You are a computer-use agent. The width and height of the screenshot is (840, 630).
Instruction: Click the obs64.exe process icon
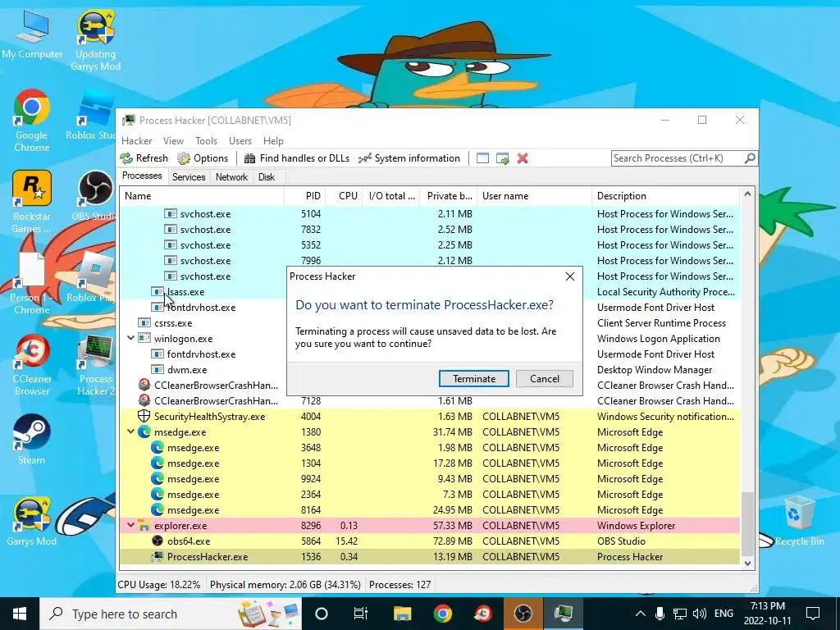(x=157, y=541)
